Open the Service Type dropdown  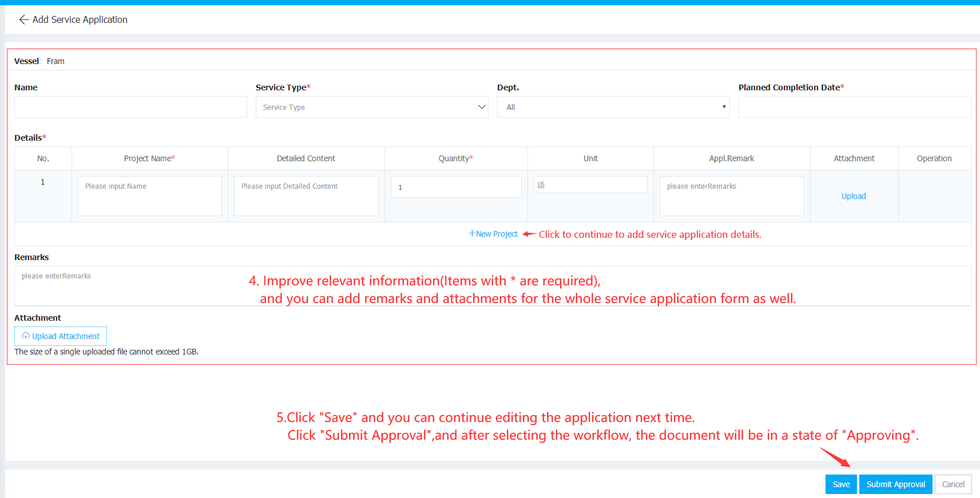tap(372, 107)
